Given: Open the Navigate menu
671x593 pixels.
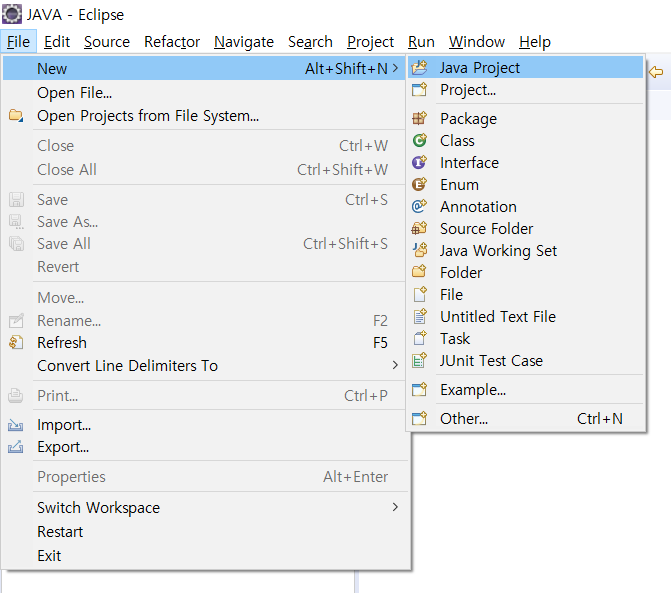Looking at the screenshot, I should [244, 42].
